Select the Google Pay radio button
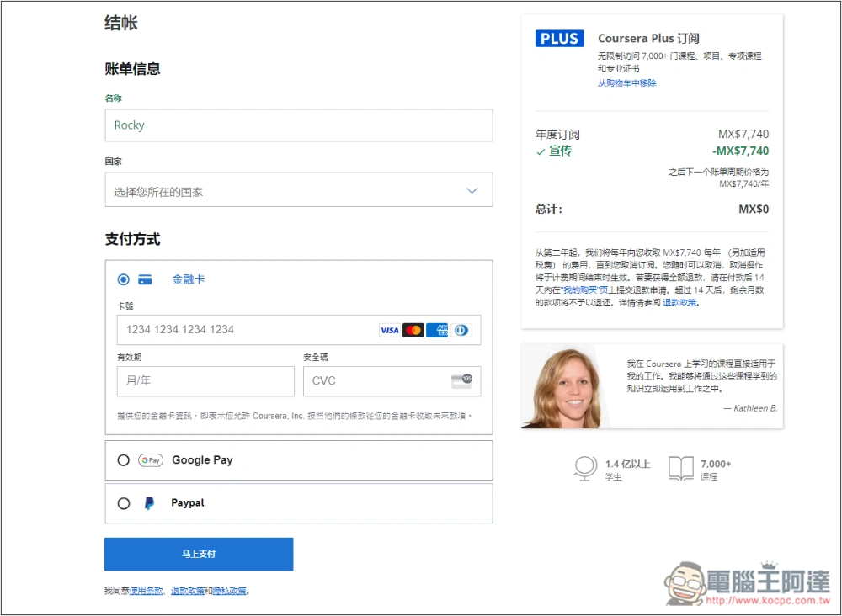The width and height of the screenshot is (842, 616). (x=124, y=460)
